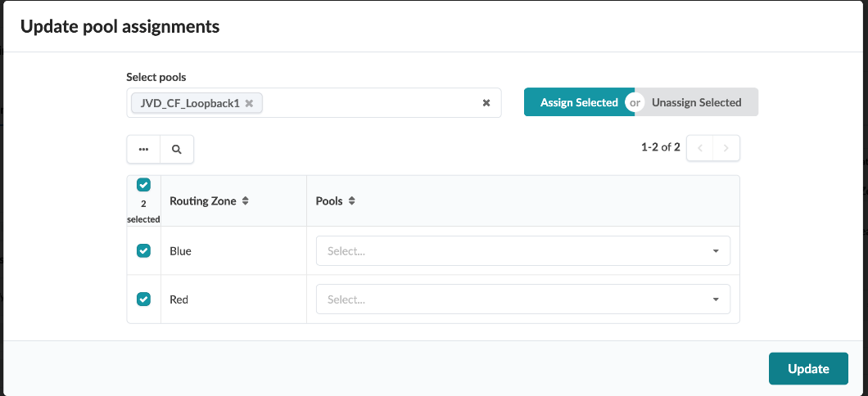Clear all selected pools
The image size is (868, 396).
pyautogui.click(x=486, y=103)
